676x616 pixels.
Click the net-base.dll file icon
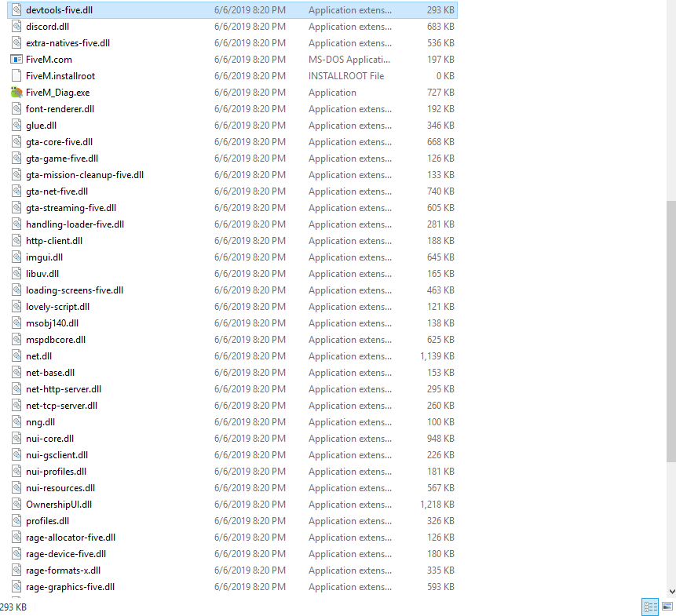[x=16, y=373]
